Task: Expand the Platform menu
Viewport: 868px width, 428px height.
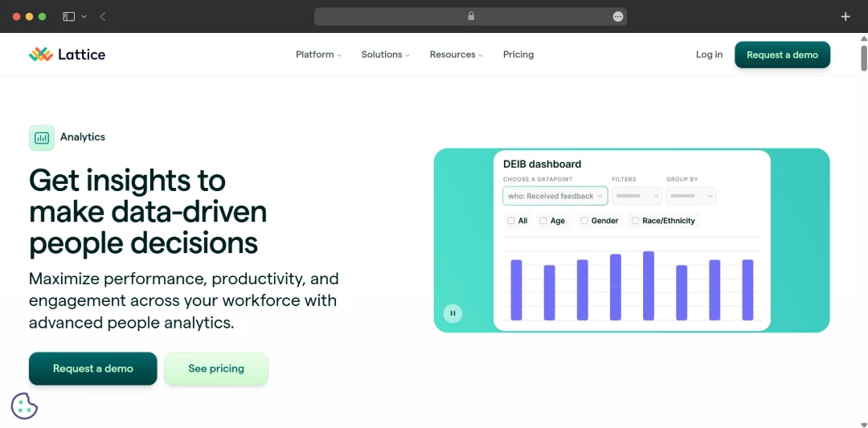Action: (x=318, y=54)
